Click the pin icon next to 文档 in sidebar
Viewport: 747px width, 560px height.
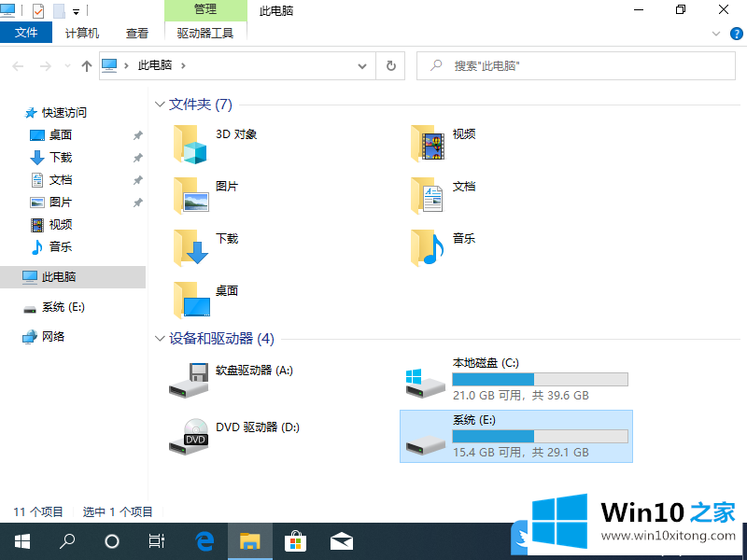[137, 180]
